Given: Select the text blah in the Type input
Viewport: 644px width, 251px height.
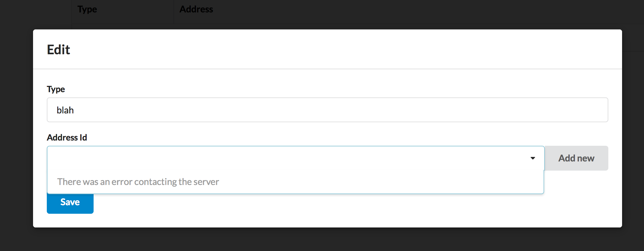Looking at the screenshot, I should point(65,110).
